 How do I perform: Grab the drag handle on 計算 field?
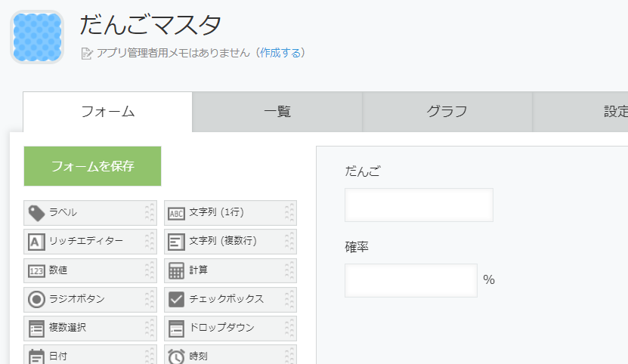coord(289,270)
